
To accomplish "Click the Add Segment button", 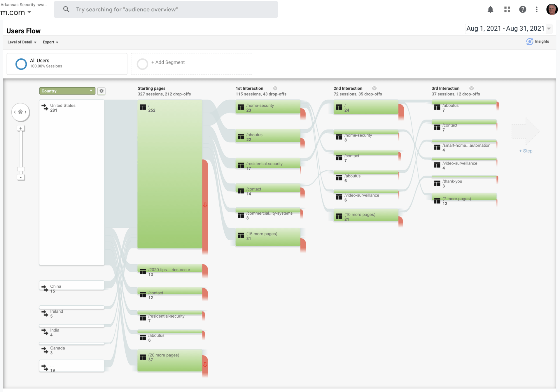I will [x=168, y=62].
